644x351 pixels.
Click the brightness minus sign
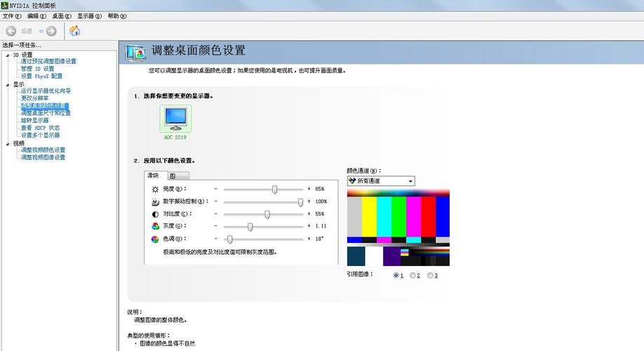[x=215, y=189]
